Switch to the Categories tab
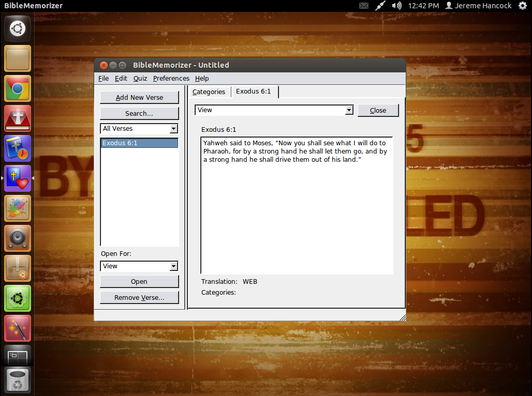The height and width of the screenshot is (396, 532). 209,92
